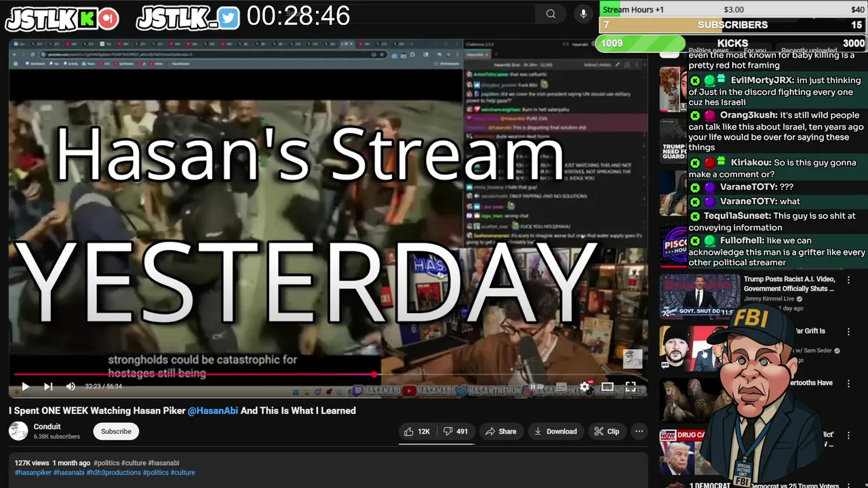
Task: Click TequilaSunset username in chat
Action: [x=737, y=216]
